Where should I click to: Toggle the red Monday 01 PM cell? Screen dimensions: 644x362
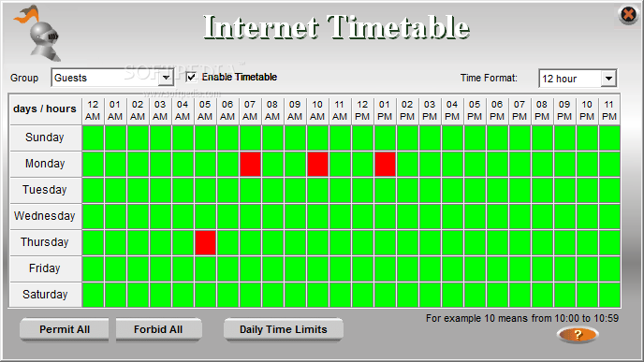(x=386, y=165)
